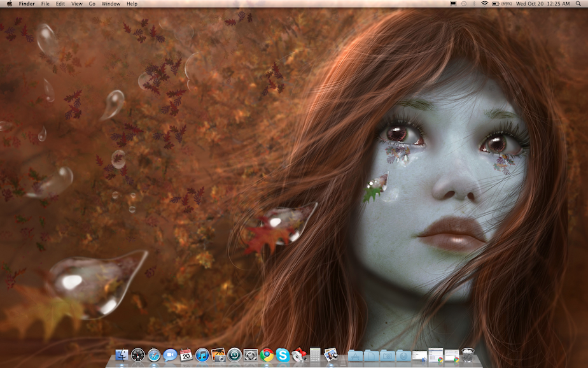Restore minimized Chrome window next to Trash

point(452,356)
